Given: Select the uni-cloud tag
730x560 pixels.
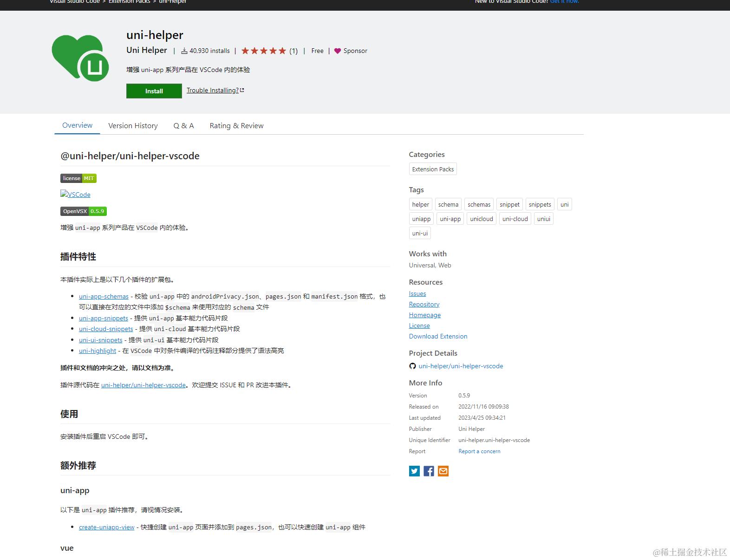Looking at the screenshot, I should [515, 219].
